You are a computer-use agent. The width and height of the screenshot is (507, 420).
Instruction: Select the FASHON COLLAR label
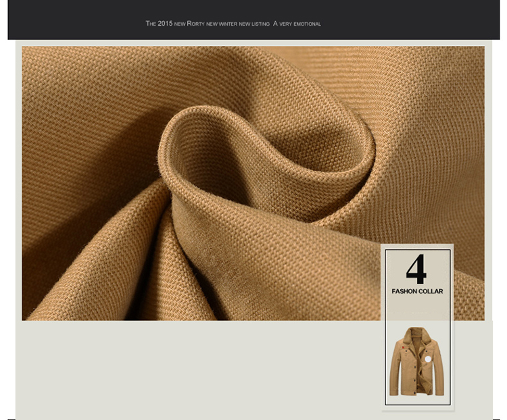coord(417,292)
